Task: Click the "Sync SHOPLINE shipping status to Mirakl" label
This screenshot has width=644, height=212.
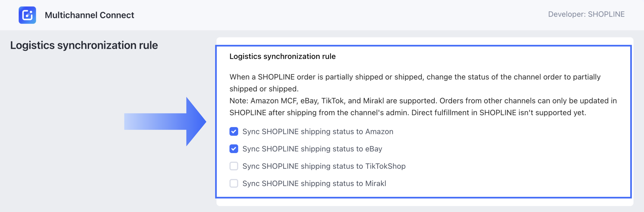Action: [x=314, y=183]
